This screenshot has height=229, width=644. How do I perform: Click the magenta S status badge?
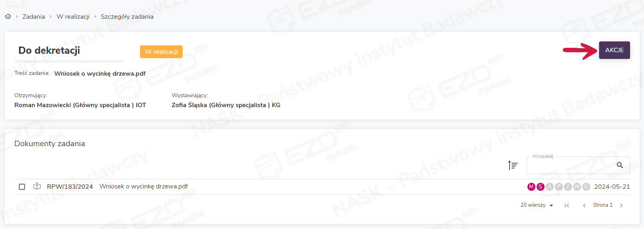540,187
